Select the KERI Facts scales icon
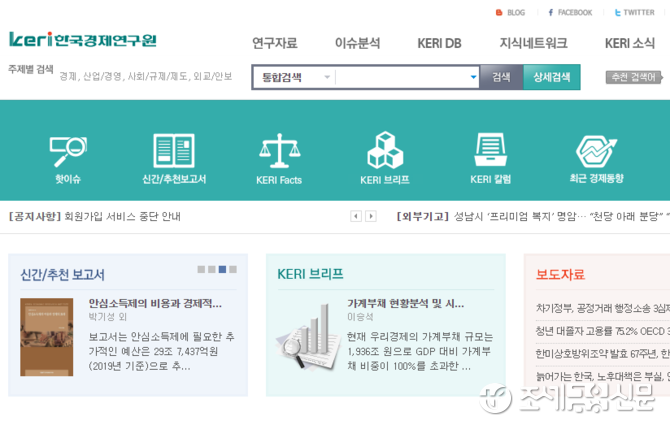The width and height of the screenshot is (670, 425). coord(279,151)
